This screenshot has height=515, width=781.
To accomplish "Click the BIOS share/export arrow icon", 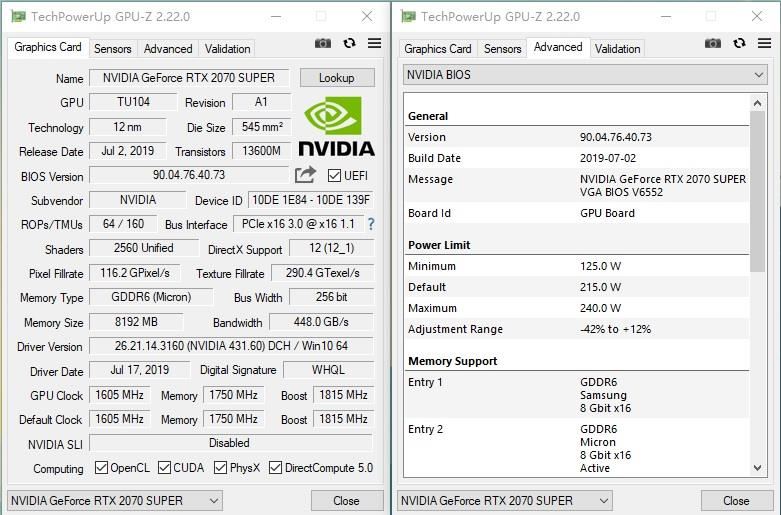I will click(x=305, y=175).
